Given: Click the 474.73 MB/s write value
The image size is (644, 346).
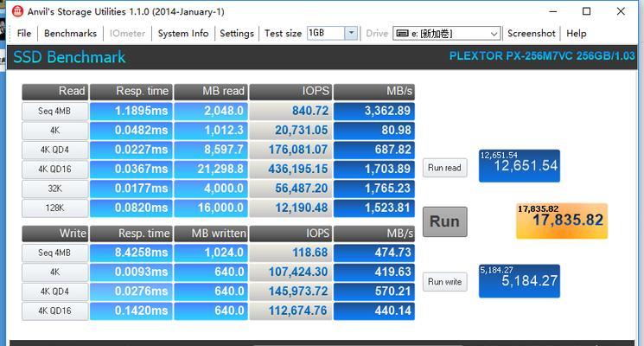Looking at the screenshot, I should click(374, 253).
